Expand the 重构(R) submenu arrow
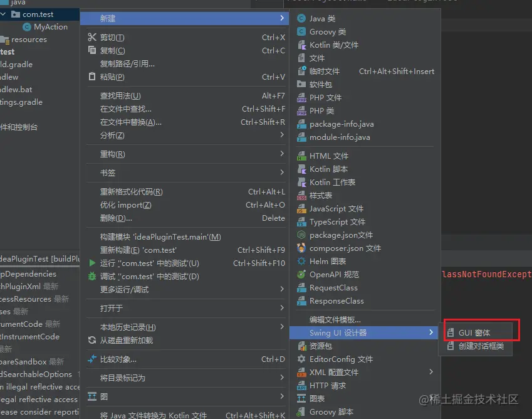This screenshot has height=419, width=532. pos(282,154)
